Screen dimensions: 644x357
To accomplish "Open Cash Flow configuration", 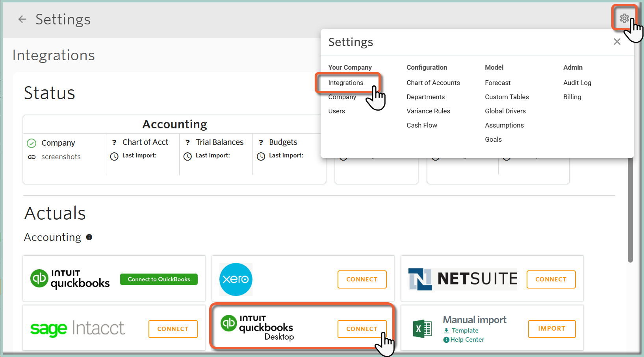I will pos(422,125).
